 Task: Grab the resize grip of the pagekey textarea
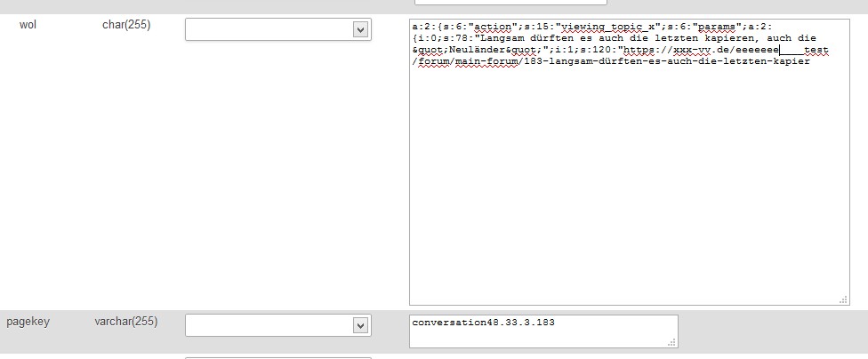tap(671, 342)
